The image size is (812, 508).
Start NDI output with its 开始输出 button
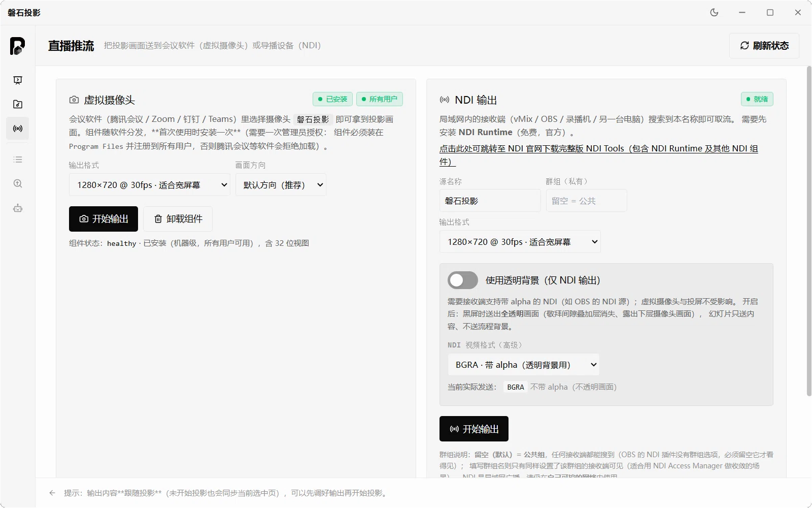(474, 429)
